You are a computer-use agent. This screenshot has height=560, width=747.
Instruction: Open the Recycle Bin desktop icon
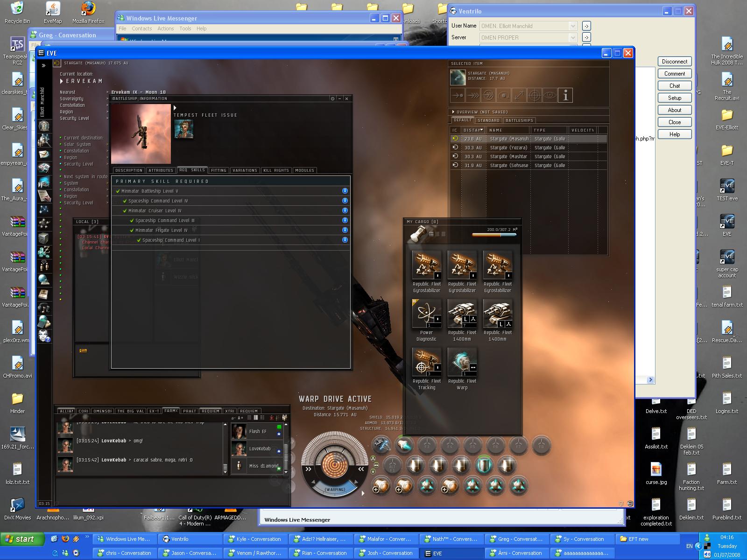point(17,13)
